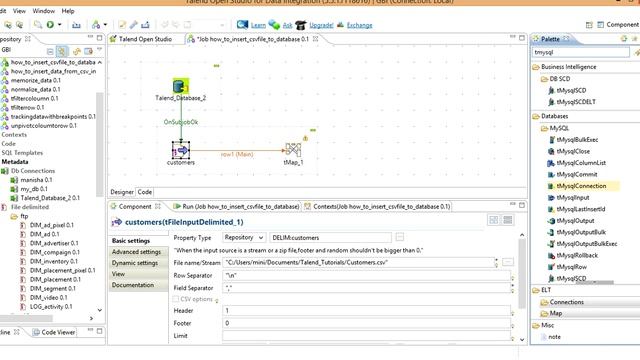Open the Help menu
The image size is (640, 360).
pos(68,11)
